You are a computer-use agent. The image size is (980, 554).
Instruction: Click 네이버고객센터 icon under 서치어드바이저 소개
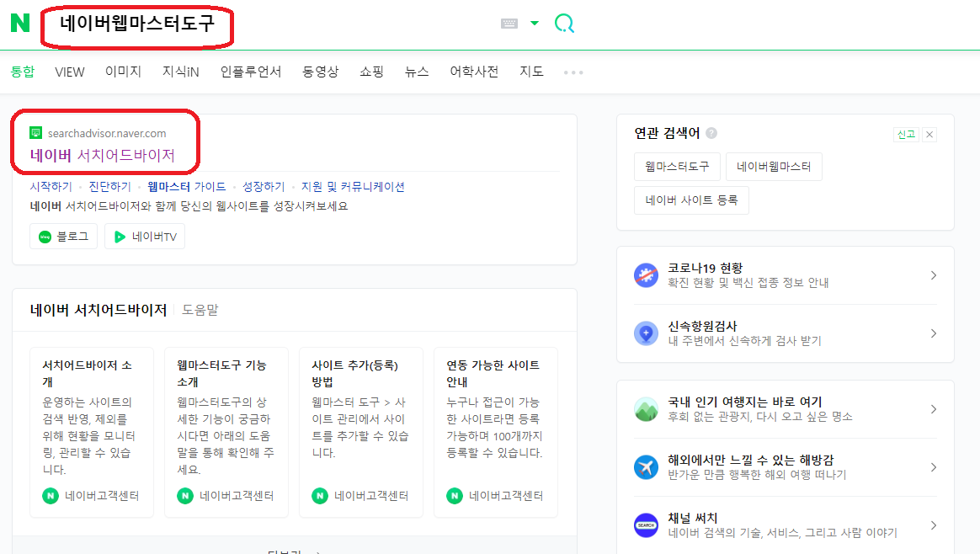click(x=51, y=496)
